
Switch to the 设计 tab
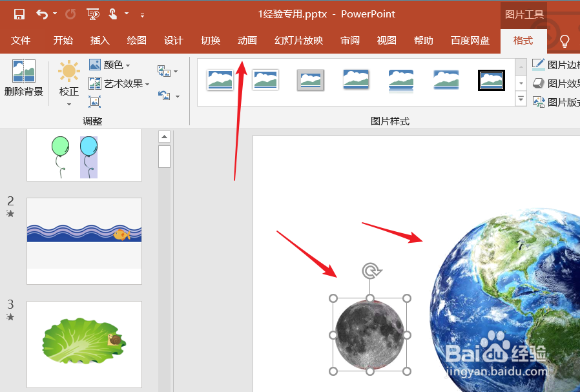174,40
